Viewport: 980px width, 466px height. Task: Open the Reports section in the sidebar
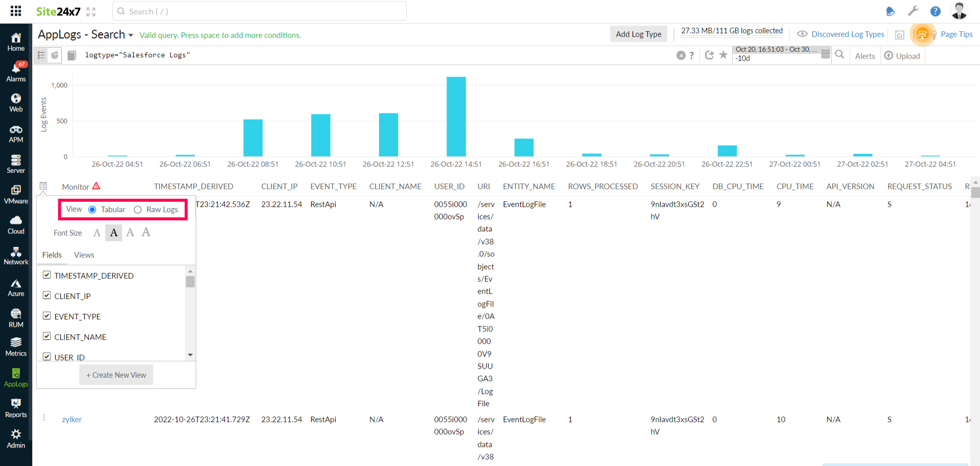point(16,407)
